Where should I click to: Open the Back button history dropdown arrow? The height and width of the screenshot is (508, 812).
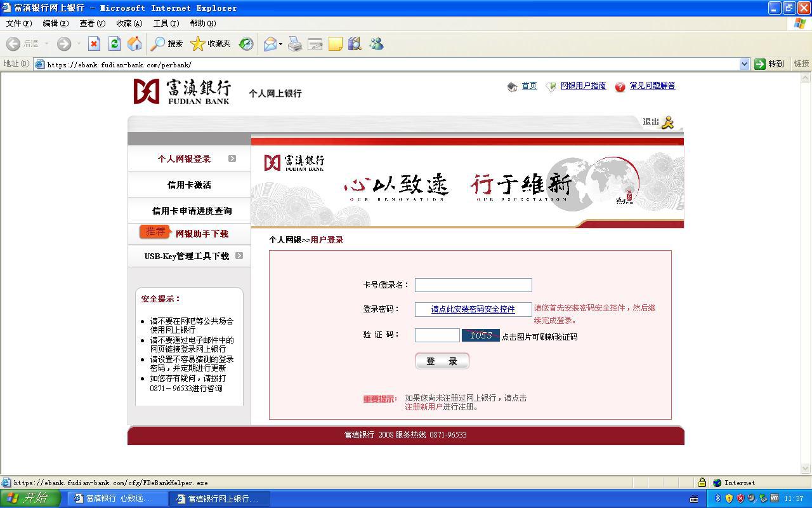[46, 44]
